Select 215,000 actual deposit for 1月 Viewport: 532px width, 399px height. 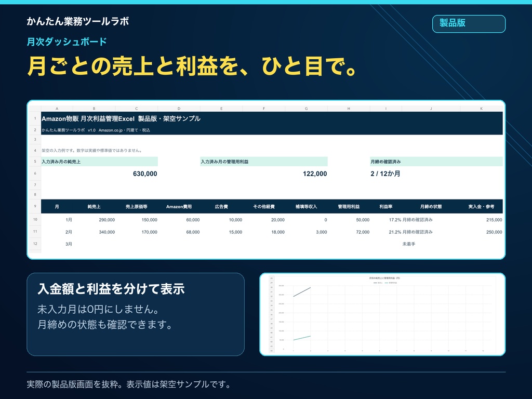[x=494, y=220]
